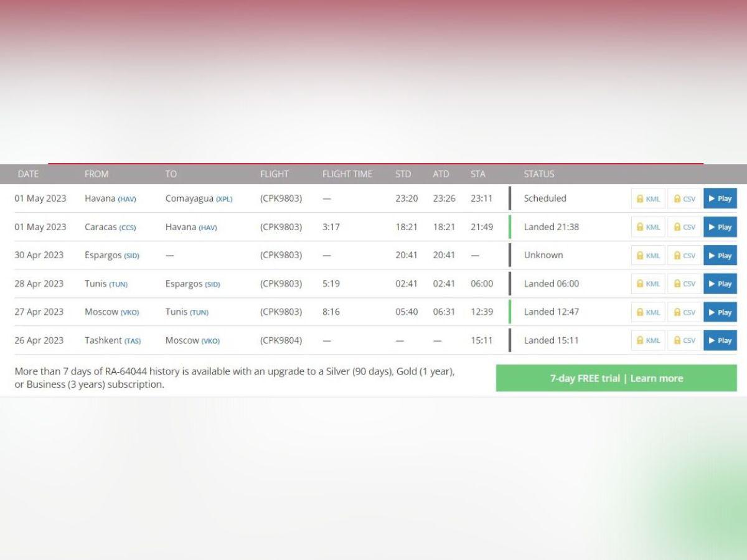Download KML for Havana to Comayagua flight
Screen dimensions: 747x560
point(648,198)
